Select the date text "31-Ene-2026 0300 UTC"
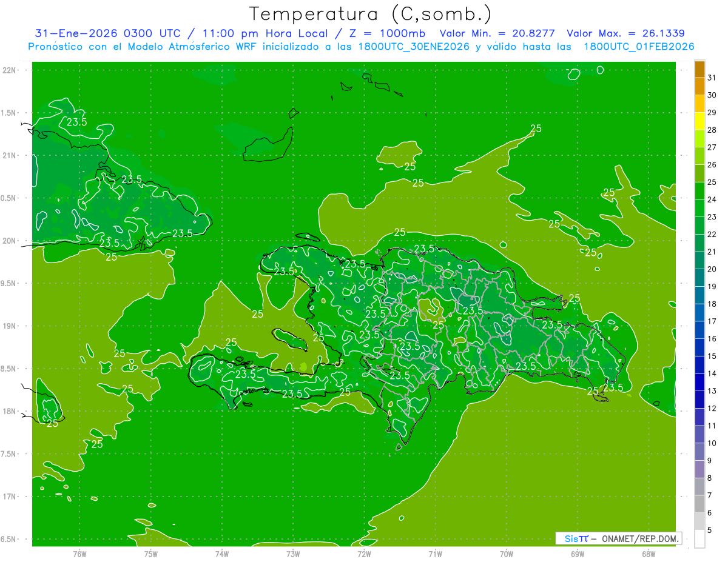Image resolution: width=728 pixels, height=562 pixels. click(x=108, y=33)
